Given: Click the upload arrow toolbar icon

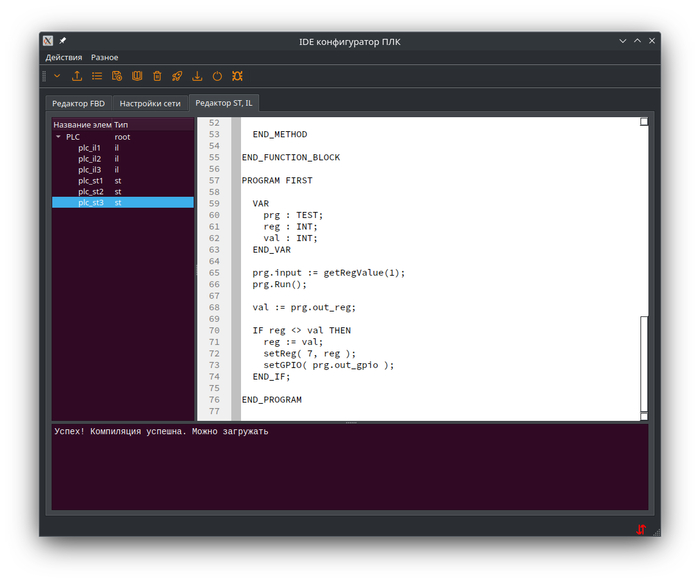Looking at the screenshot, I should click(77, 76).
